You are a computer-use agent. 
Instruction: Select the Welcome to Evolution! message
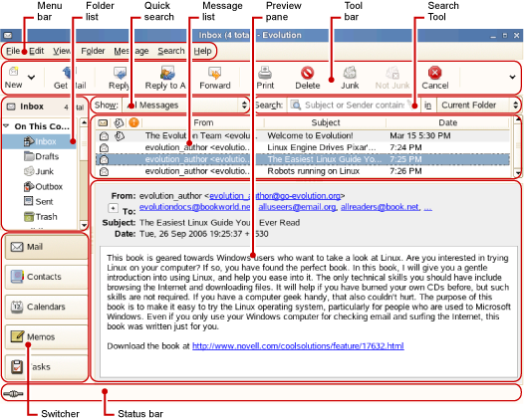pos(303,136)
